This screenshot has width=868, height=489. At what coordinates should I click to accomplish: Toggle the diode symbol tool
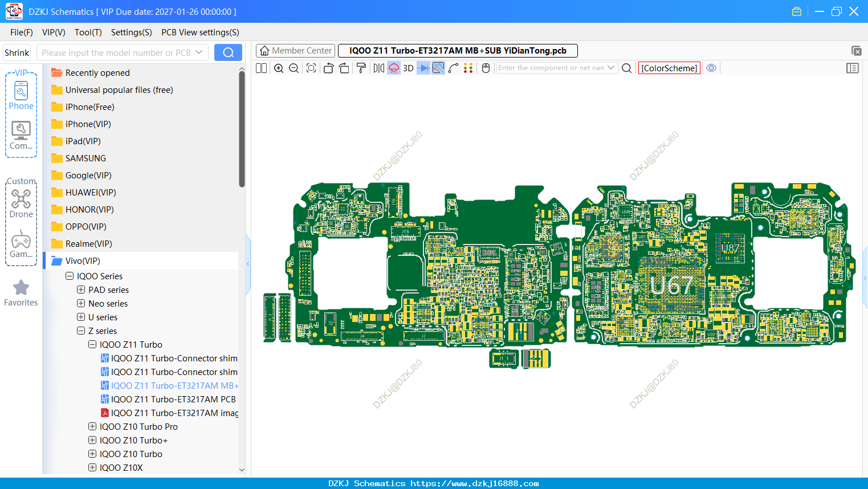(x=423, y=68)
